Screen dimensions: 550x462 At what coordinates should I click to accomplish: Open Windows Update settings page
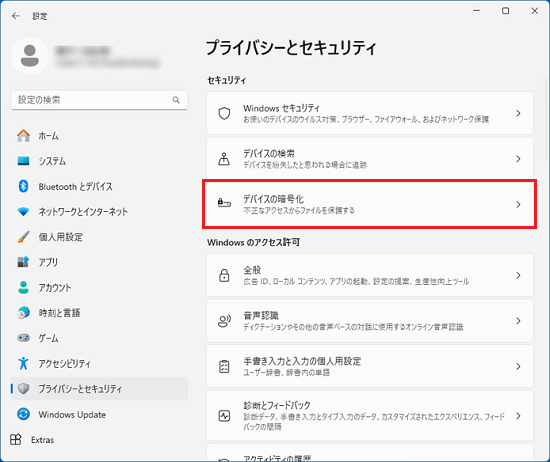pyautogui.click(x=100, y=414)
